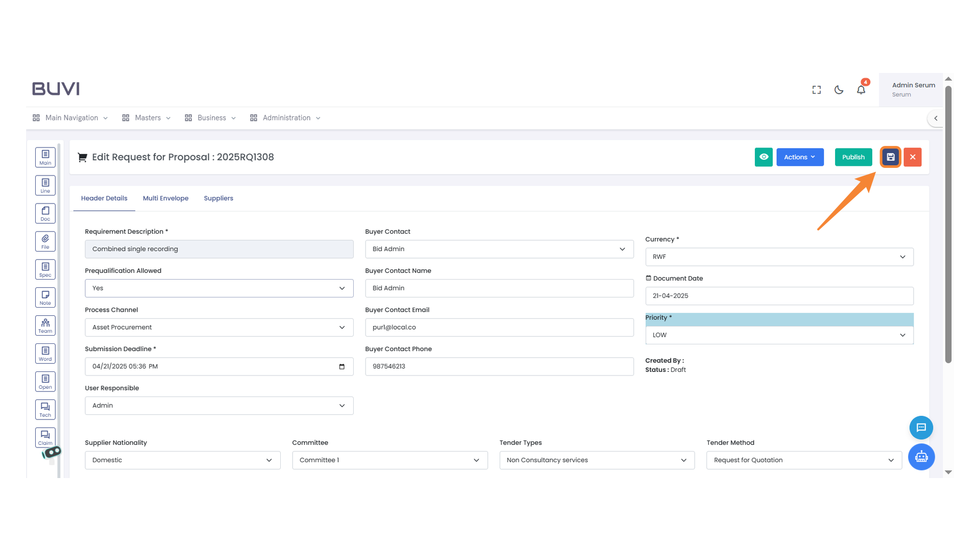Click the Buyer Contact Email field
Viewport: 980px width, 551px height.
click(x=499, y=328)
